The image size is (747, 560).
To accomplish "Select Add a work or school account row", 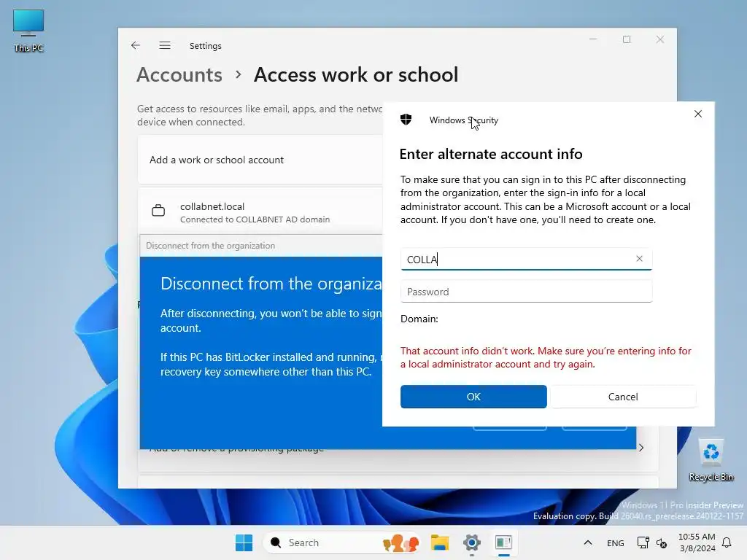I will pyautogui.click(x=260, y=160).
